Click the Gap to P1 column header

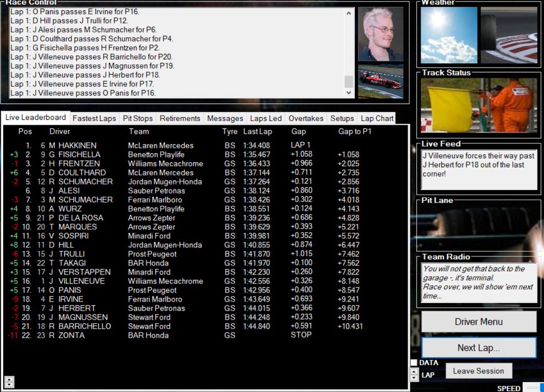pyautogui.click(x=355, y=131)
